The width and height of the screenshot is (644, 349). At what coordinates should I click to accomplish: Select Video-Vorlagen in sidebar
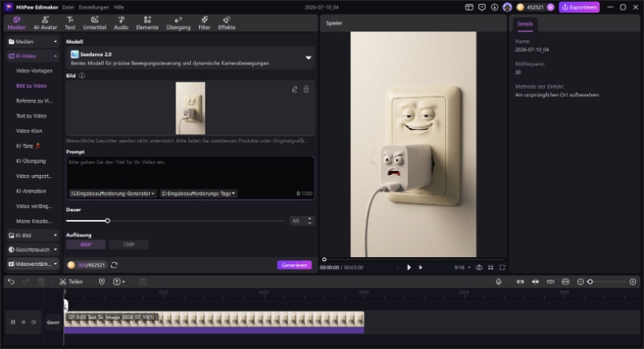pyautogui.click(x=34, y=71)
